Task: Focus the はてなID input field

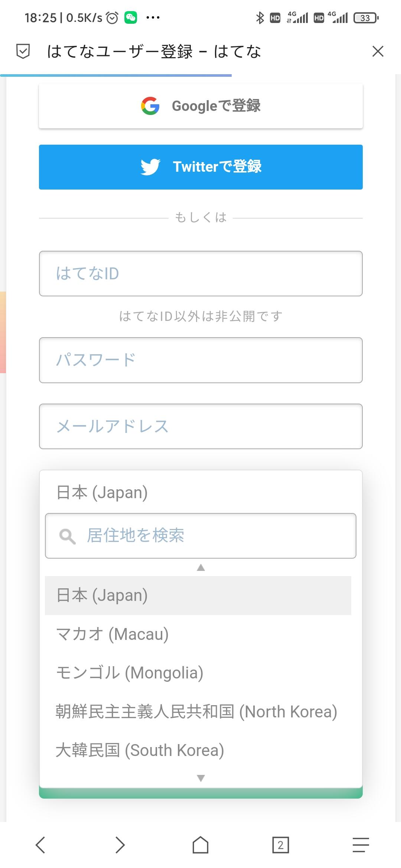Action: 200,274
